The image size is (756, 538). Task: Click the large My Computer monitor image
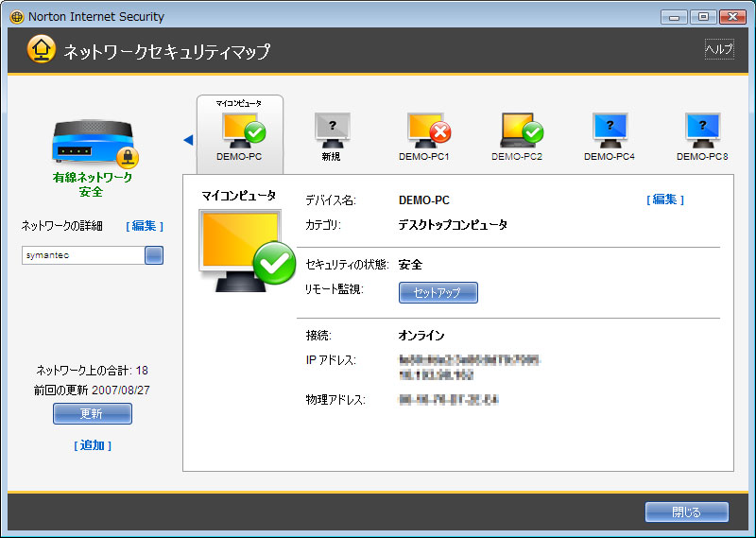pos(247,251)
